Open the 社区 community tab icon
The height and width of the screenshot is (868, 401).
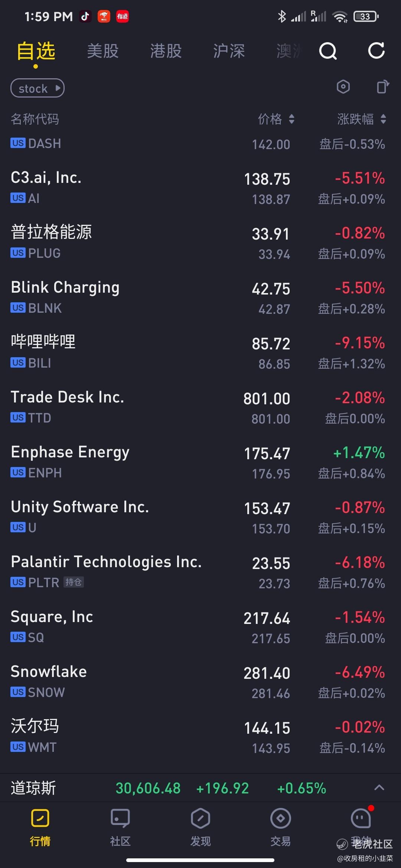(120, 819)
